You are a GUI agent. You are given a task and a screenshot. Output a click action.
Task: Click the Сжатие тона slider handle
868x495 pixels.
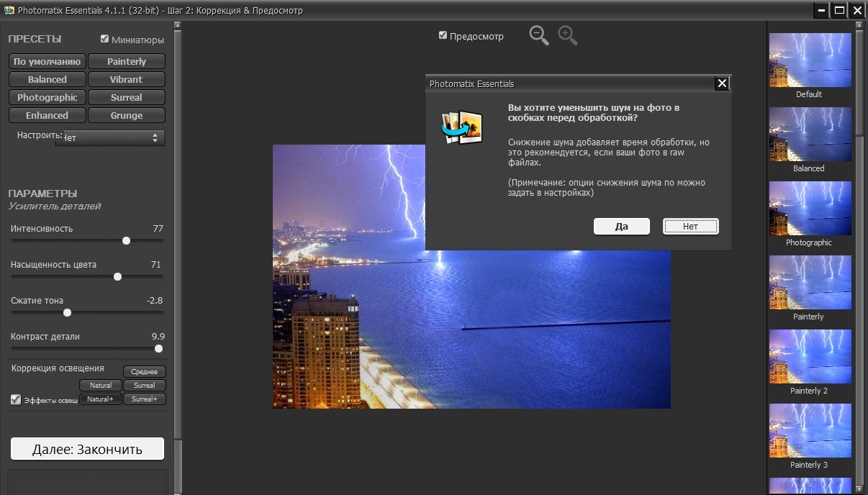[x=67, y=313]
